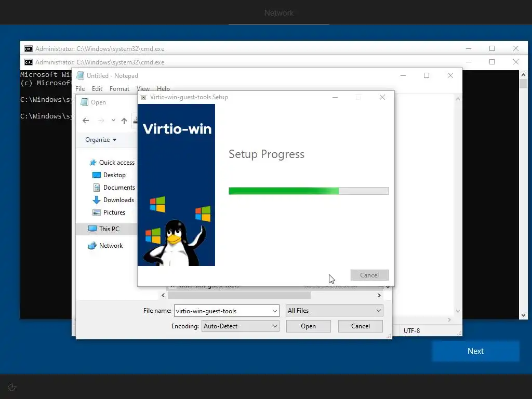
Task: Click Notepad icon in Untitled title bar
Action: tap(80, 75)
